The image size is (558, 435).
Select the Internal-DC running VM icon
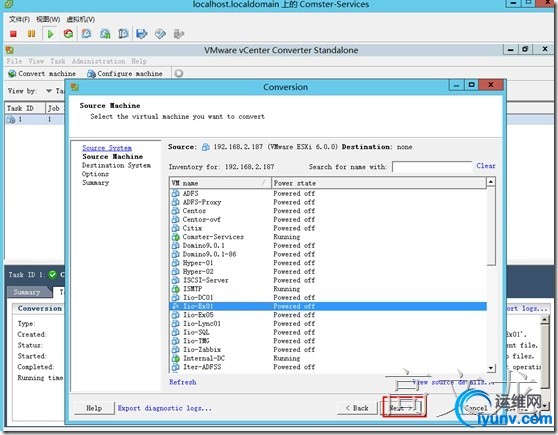(175, 358)
